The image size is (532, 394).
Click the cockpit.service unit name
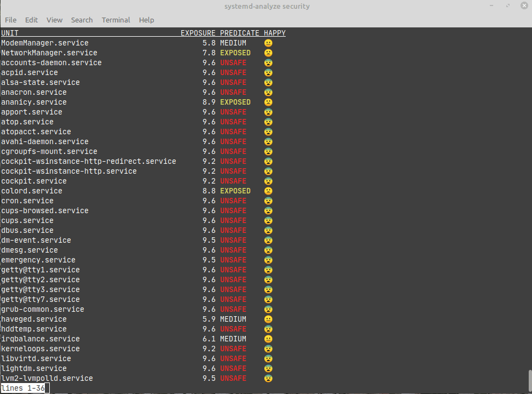tap(34, 181)
